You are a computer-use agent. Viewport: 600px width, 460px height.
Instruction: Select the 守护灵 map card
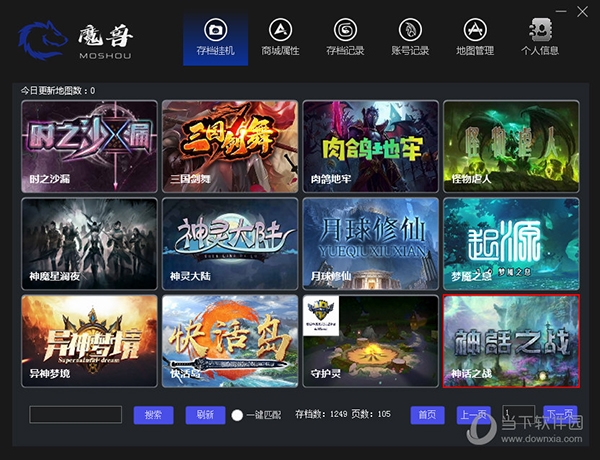coord(370,341)
